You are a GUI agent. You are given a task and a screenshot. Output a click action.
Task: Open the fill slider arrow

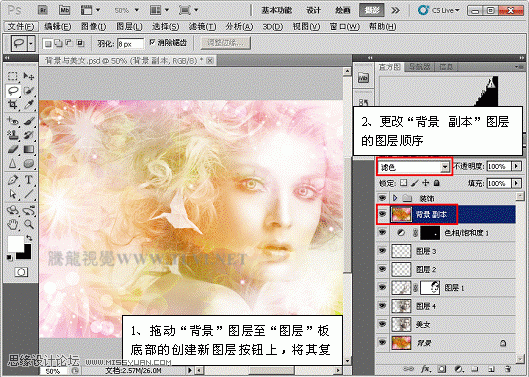[516, 183]
